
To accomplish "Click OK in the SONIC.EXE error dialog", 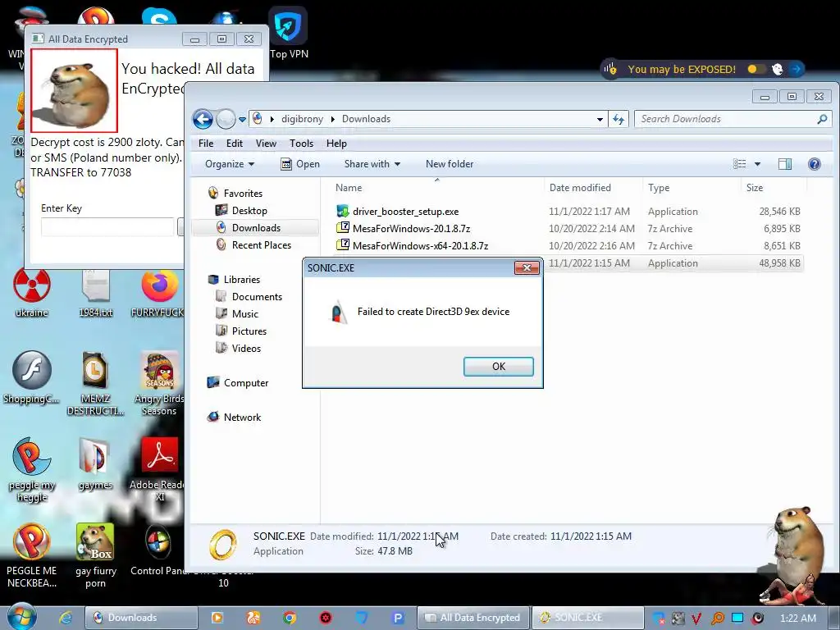I will click(498, 367).
